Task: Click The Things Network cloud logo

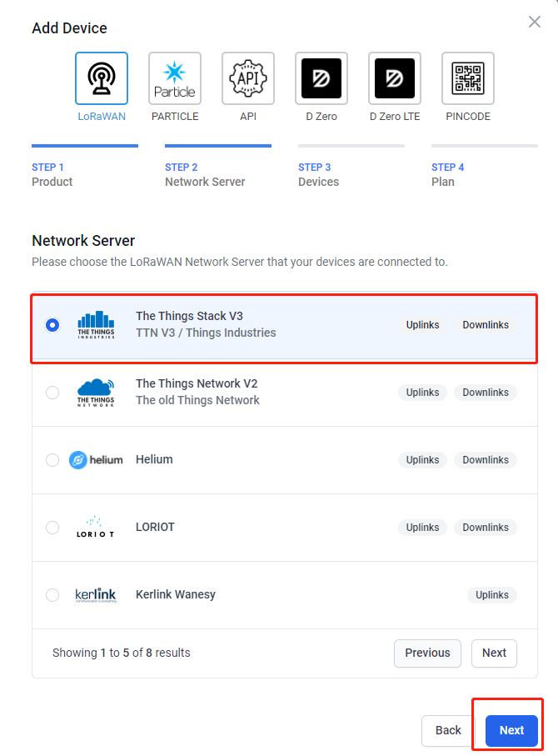Action: (x=96, y=393)
